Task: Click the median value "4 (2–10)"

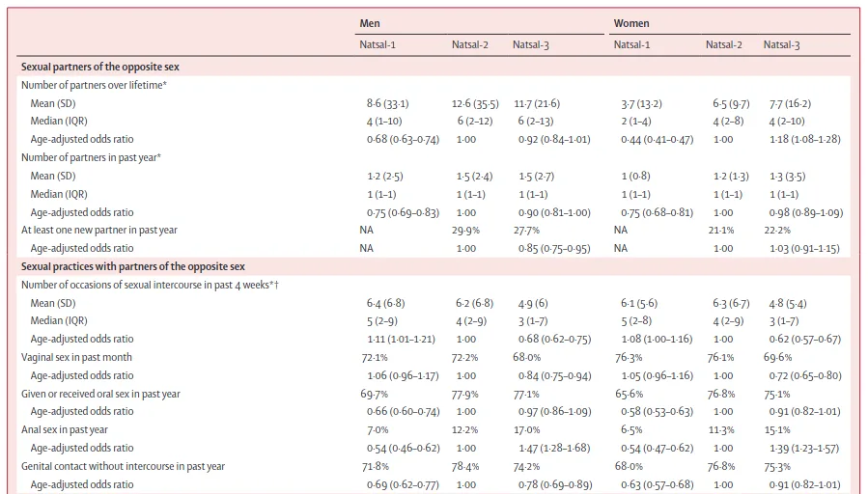Action: [x=787, y=122]
